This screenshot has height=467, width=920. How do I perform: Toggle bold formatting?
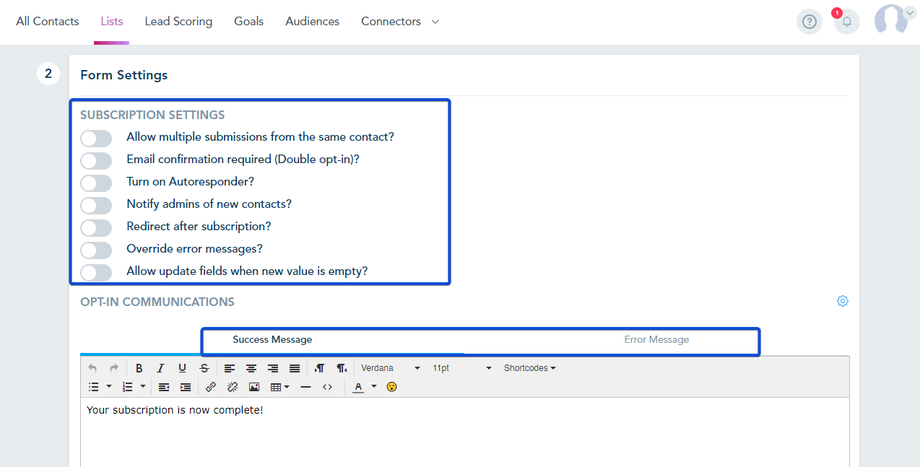click(x=139, y=368)
